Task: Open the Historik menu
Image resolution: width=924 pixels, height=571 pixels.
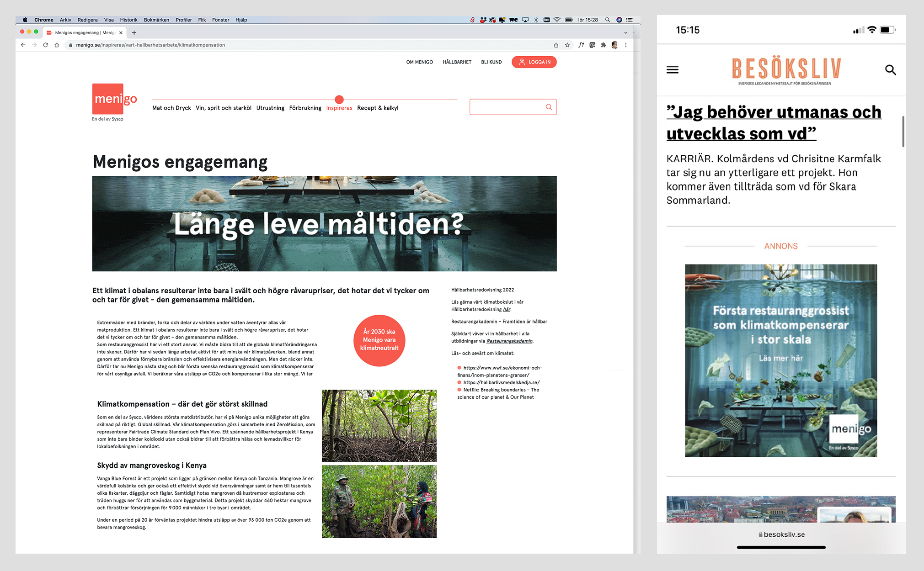Action: coord(128,20)
